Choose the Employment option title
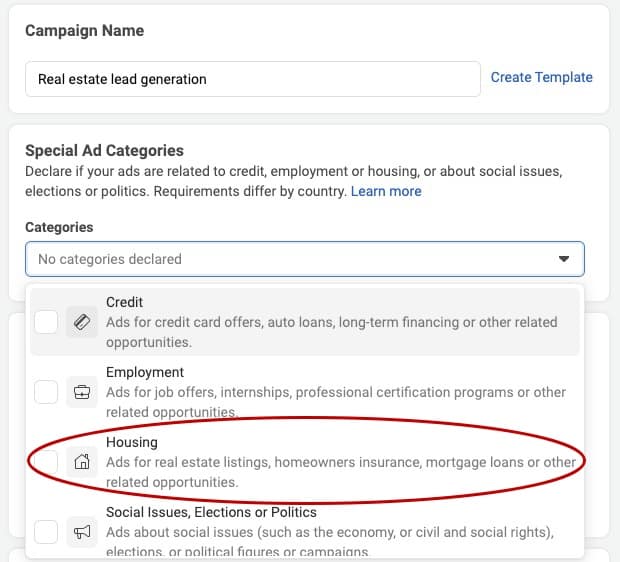 pyautogui.click(x=145, y=372)
